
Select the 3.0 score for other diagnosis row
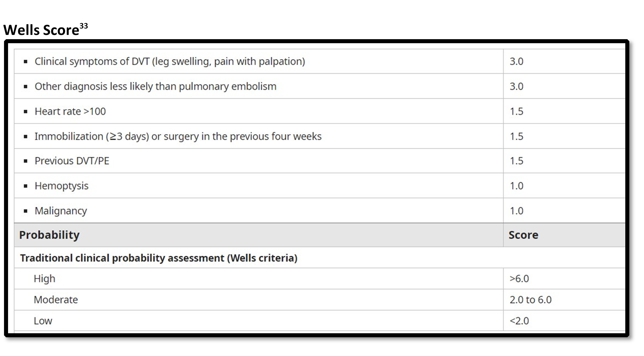coord(516,86)
